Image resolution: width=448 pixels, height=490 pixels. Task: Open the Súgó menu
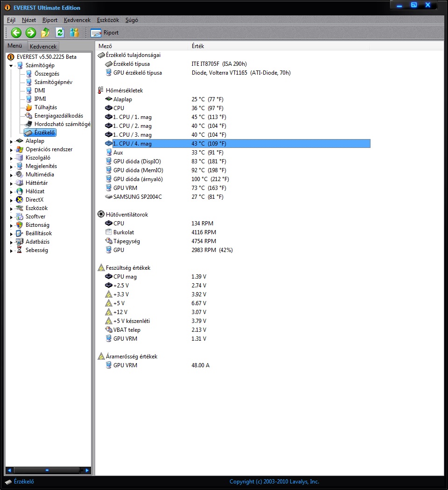coord(132,20)
